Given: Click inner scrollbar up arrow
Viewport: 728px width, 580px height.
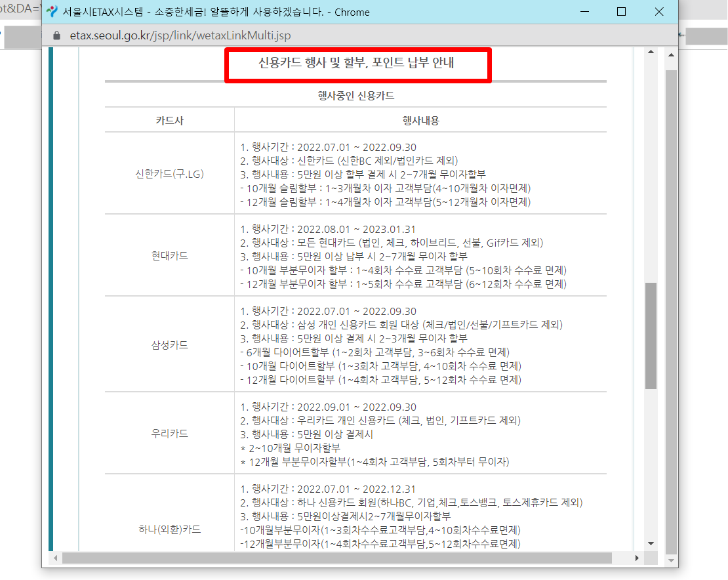Looking at the screenshot, I should tap(651, 52).
